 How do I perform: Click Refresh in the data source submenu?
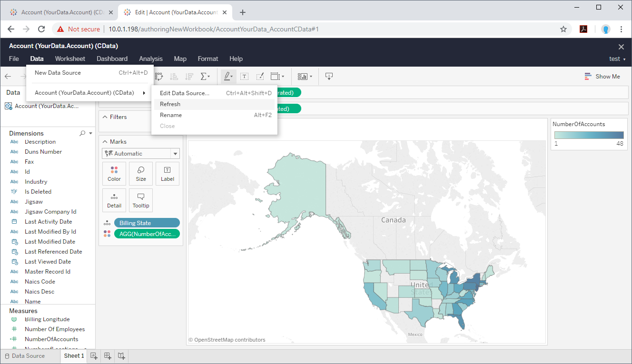170,104
